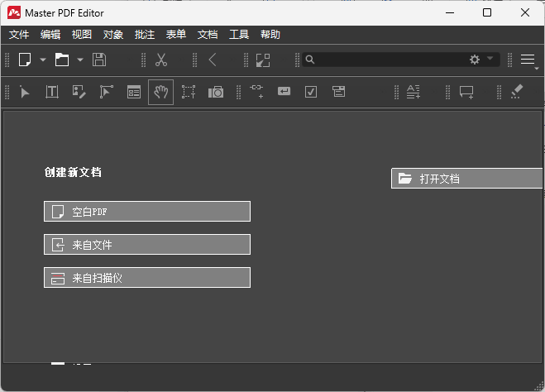Open the 工具 menu
This screenshot has height=392, width=545.
(239, 35)
